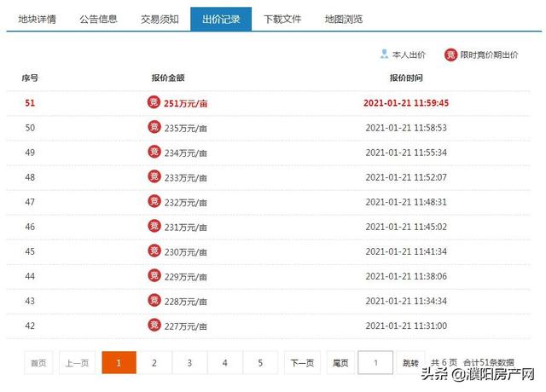Image resolution: width=546 pixels, height=392 pixels.
Task: Click the 227万元/亩 bid amount
Action: [x=186, y=326]
